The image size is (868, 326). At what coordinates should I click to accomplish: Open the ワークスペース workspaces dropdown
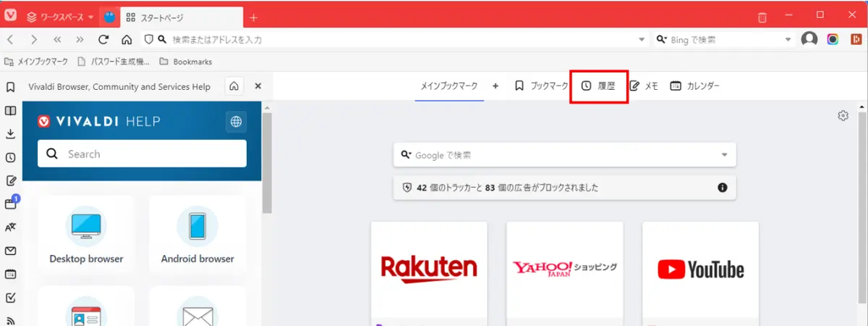[61, 17]
